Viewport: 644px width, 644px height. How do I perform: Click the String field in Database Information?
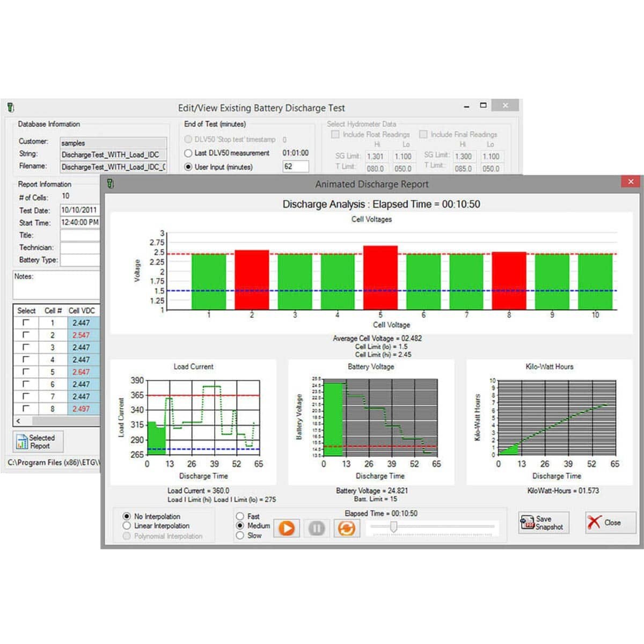pyautogui.click(x=113, y=155)
